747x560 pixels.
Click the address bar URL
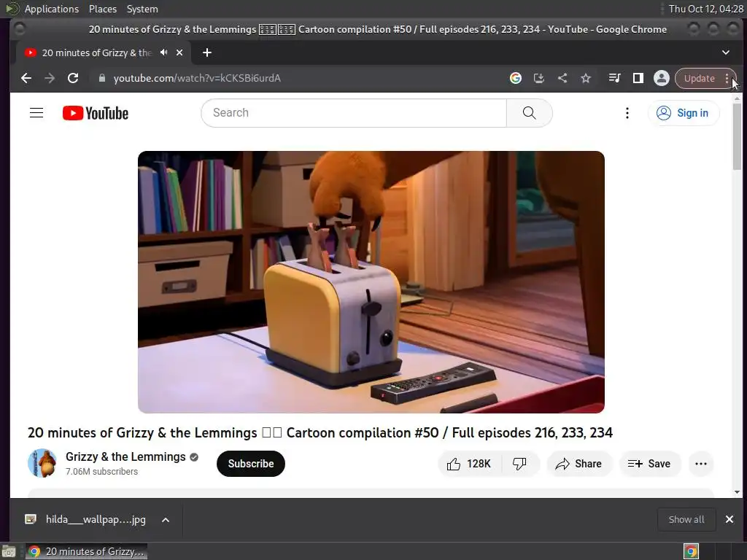click(197, 78)
